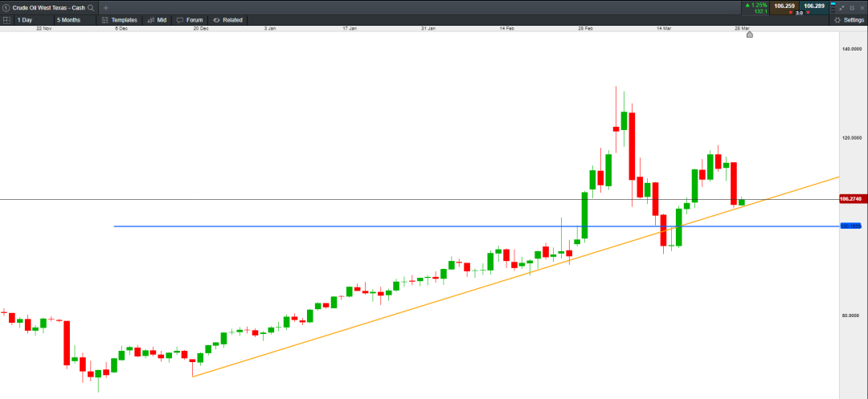Click the search magnifier beside Crude Oil West Texas
The height and width of the screenshot is (399, 868).
coord(91,8)
